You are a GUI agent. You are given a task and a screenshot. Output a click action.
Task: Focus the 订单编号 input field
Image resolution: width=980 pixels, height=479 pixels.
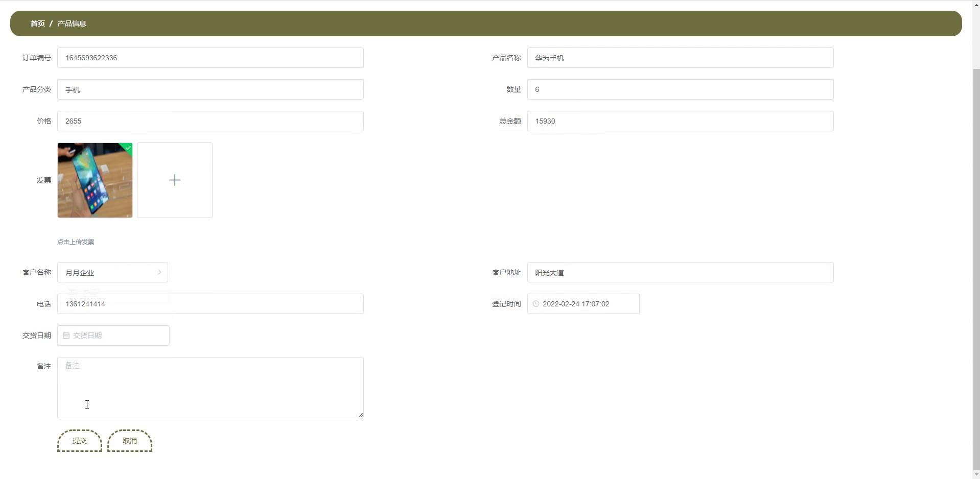click(210, 58)
